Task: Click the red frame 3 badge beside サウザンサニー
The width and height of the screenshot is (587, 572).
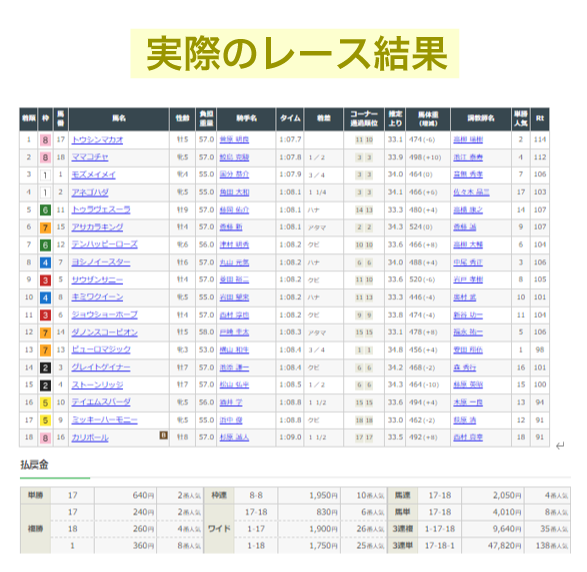Action: [x=45, y=280]
